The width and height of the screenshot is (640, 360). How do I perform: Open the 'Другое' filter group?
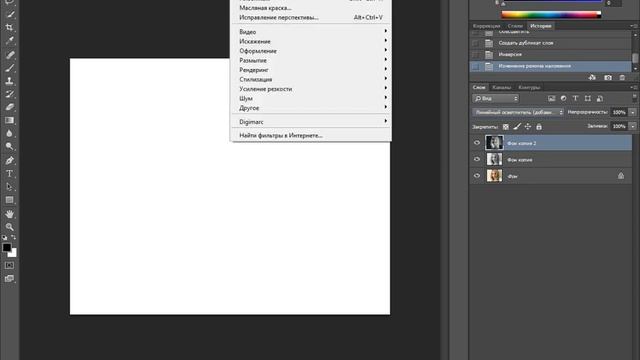[311, 108]
